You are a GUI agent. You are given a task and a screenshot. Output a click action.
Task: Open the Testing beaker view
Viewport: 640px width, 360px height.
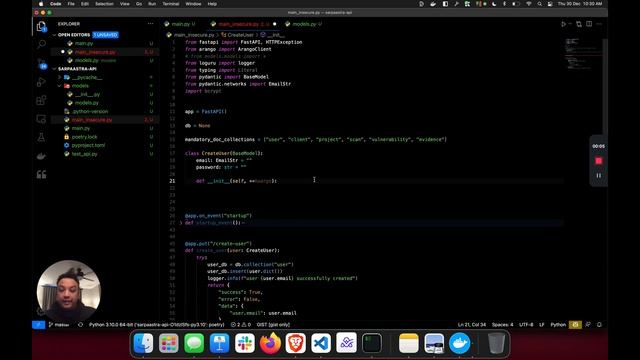41,138
